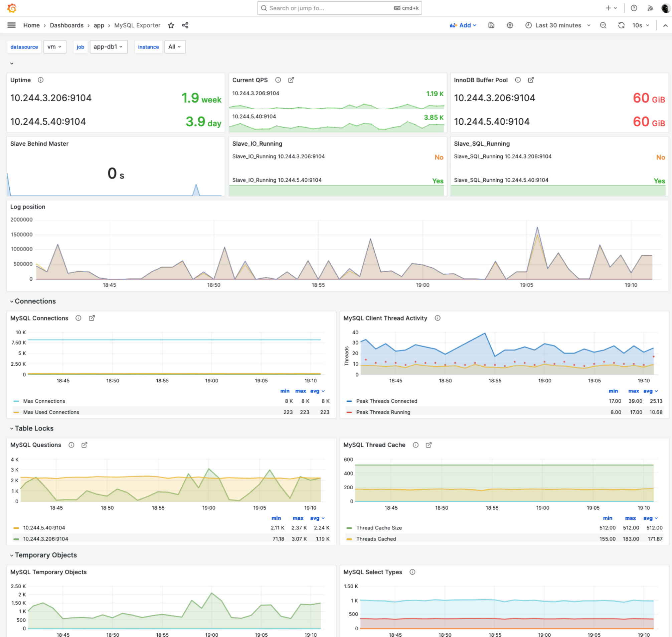The width and height of the screenshot is (672, 637).
Task: Open the news feed icon
Action: [x=650, y=8]
